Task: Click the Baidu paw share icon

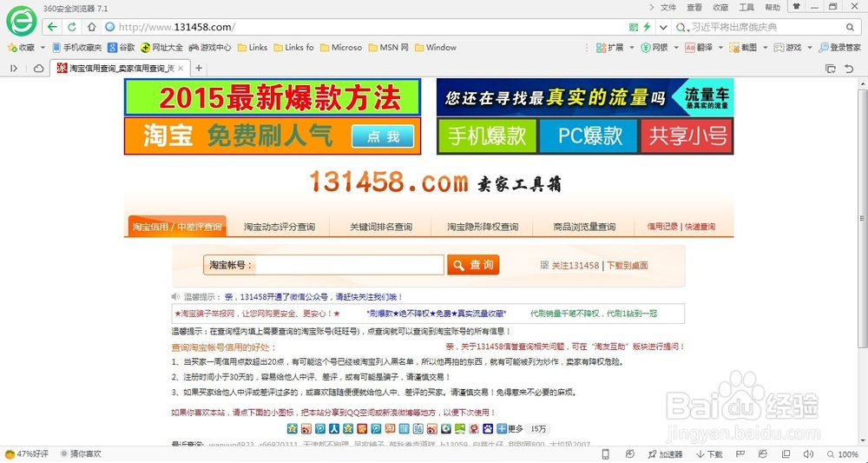Action: (x=488, y=428)
